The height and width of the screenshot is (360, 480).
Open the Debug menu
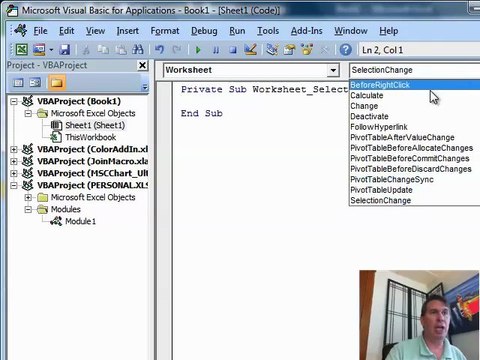[204, 31]
